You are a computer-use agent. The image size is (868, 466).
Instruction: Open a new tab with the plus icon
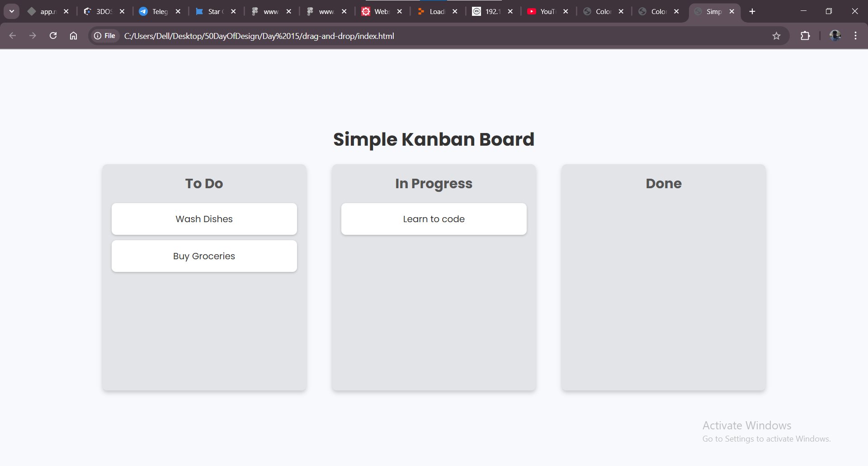pyautogui.click(x=752, y=11)
